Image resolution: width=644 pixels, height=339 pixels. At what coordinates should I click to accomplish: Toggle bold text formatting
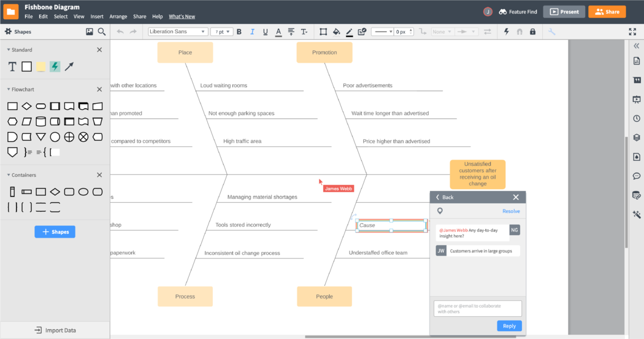[x=239, y=32]
